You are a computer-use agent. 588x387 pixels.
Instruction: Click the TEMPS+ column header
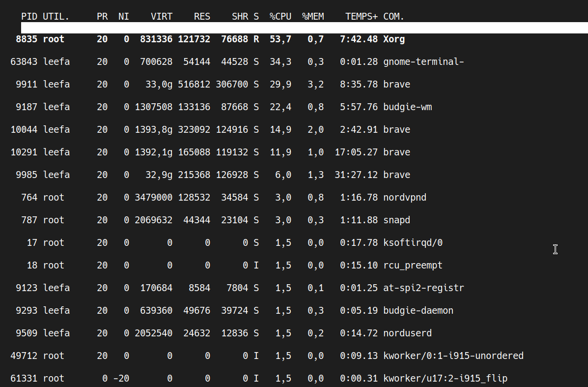coord(362,17)
